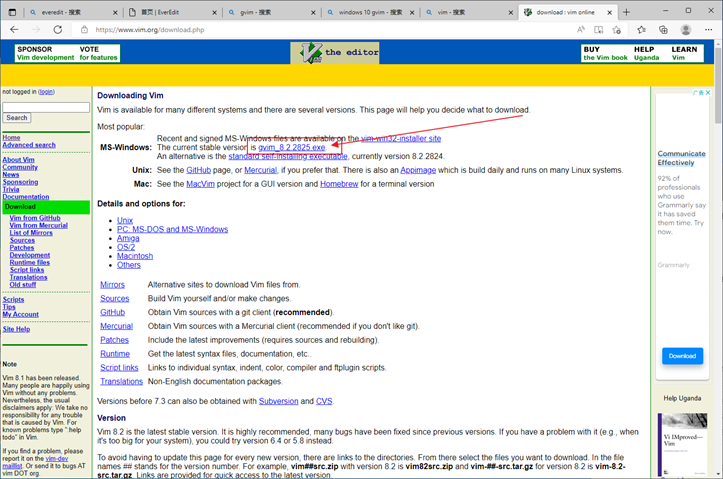Click the Vi IMproved book thumbnail
Image resolution: width=723 pixels, height=479 pixels.
click(x=682, y=444)
